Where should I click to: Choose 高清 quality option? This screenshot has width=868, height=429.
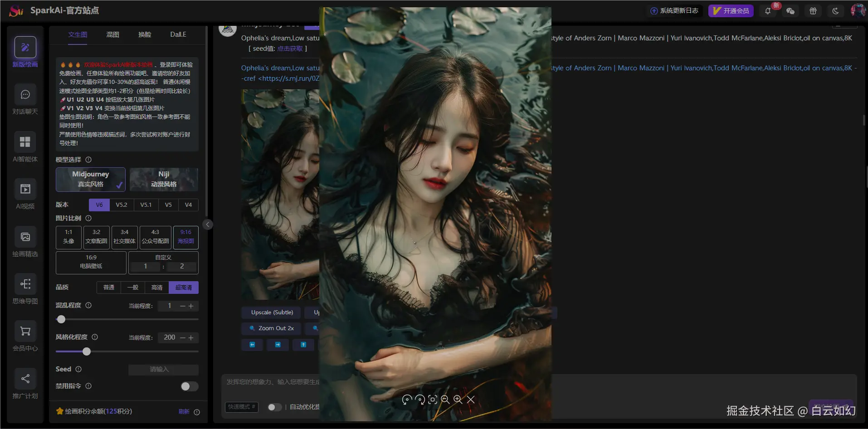156,287
